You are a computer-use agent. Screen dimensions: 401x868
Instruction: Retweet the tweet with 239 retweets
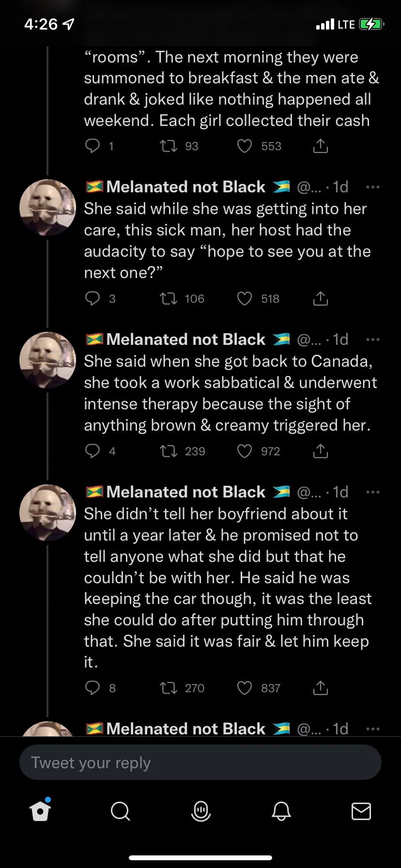(168, 451)
